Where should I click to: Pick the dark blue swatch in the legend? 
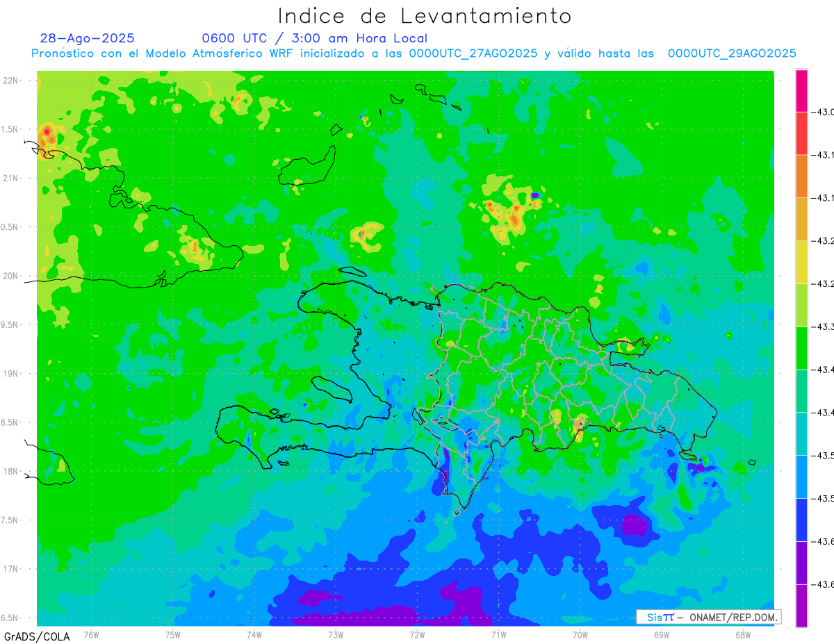[801, 520]
